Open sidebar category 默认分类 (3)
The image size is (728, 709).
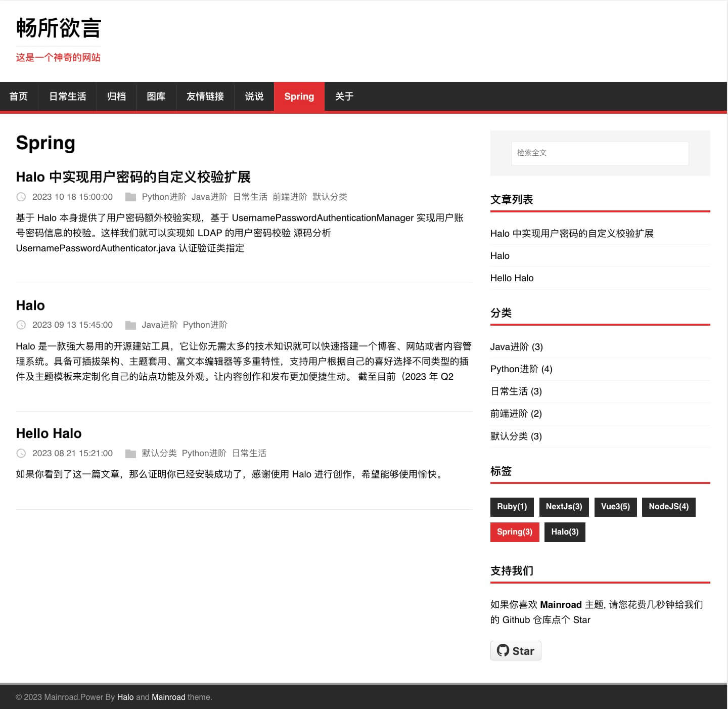516,436
